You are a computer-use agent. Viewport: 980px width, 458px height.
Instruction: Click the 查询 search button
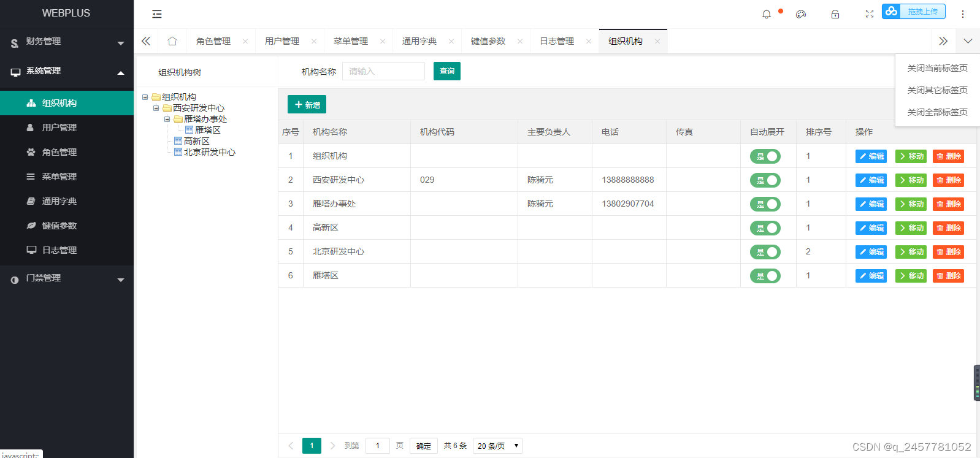point(447,71)
